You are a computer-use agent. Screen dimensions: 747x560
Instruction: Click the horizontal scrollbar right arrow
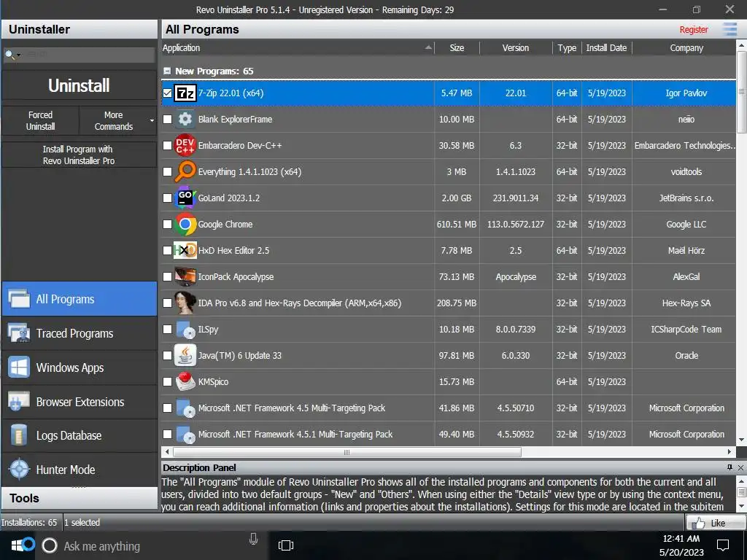729,452
